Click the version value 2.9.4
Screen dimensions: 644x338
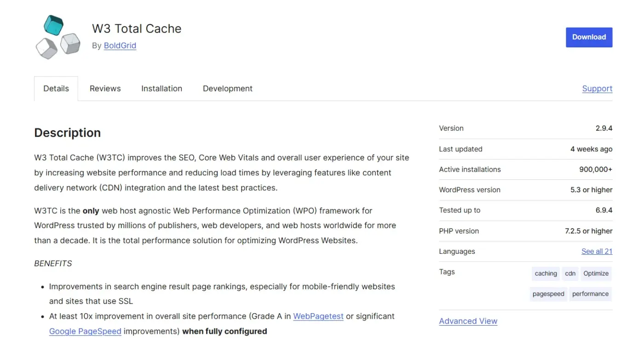click(x=604, y=128)
